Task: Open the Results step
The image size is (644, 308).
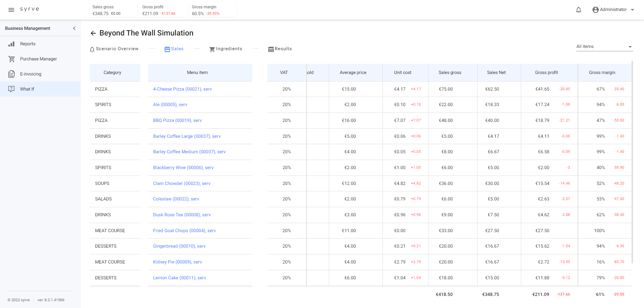Action: click(280, 49)
